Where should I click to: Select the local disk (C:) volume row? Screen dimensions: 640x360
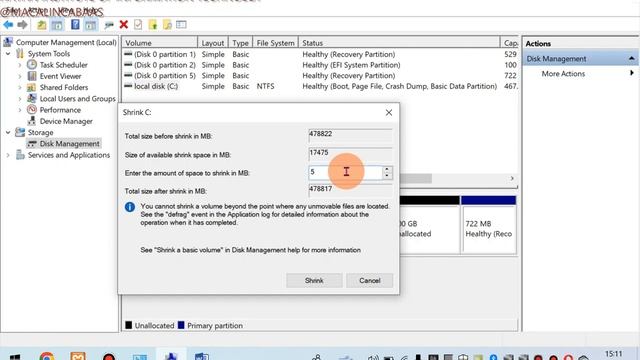(x=320, y=86)
